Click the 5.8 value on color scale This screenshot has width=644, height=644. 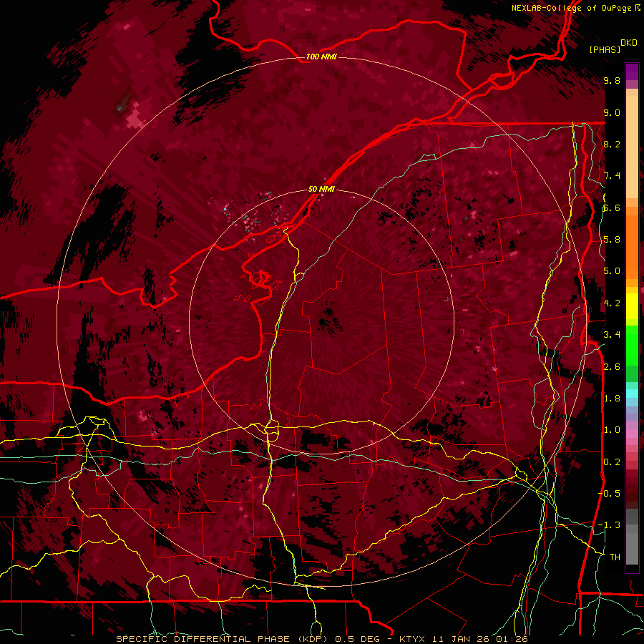pyautogui.click(x=612, y=240)
